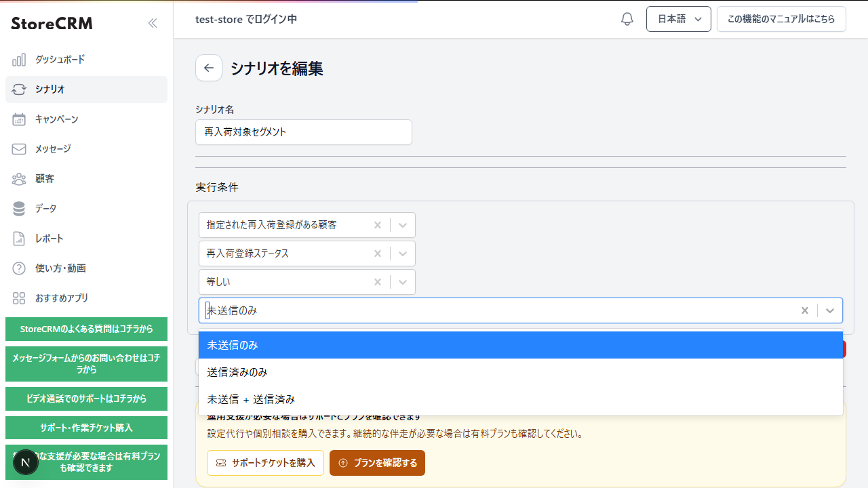This screenshot has width=868, height=488.
Task: Open シナリオ in the sidebar
Action: pos(86,89)
